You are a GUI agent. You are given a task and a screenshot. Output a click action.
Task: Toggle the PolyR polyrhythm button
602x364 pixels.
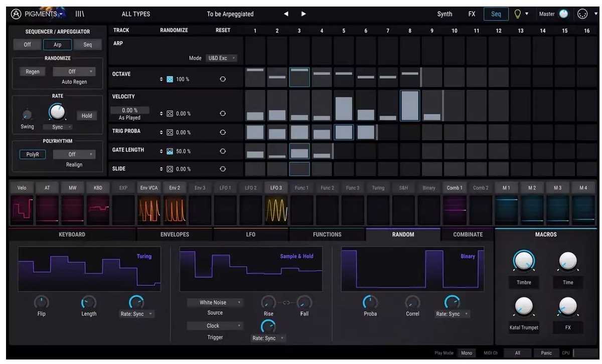33,154
